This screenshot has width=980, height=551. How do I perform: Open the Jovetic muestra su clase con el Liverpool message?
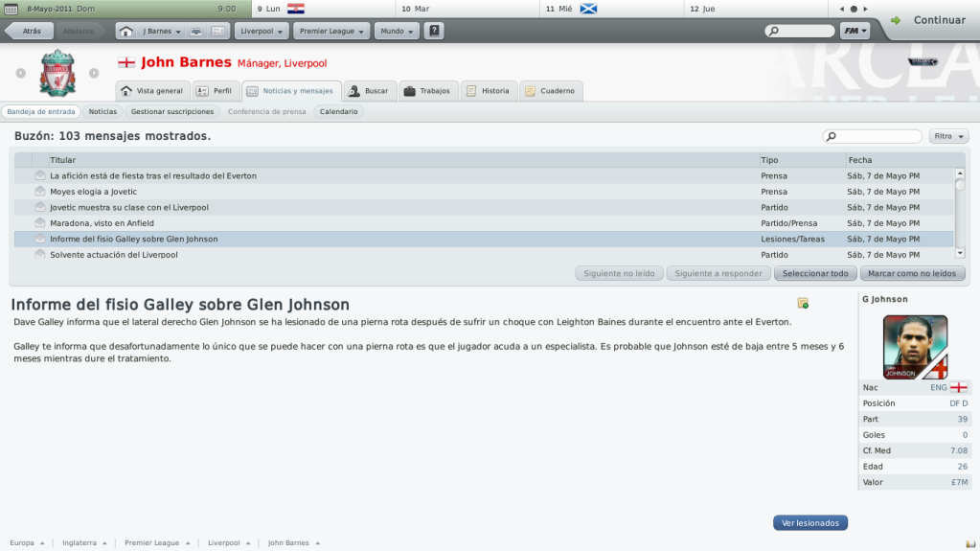coord(484,207)
